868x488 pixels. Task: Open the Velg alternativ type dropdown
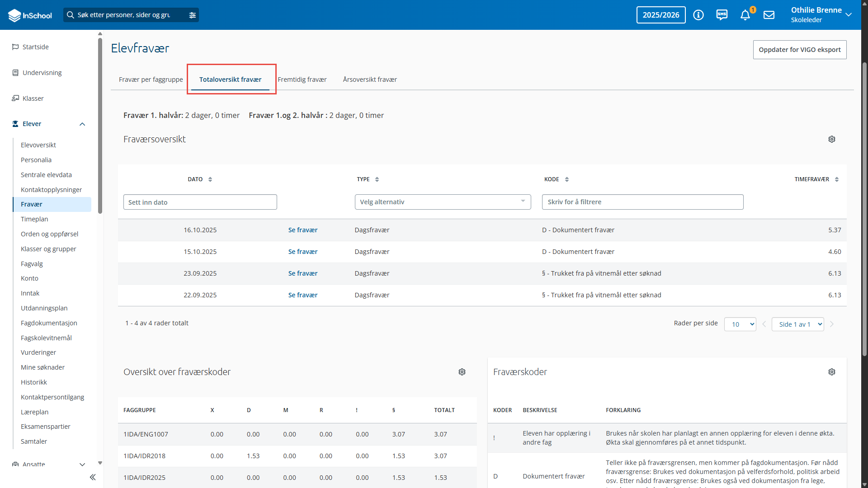(x=443, y=202)
